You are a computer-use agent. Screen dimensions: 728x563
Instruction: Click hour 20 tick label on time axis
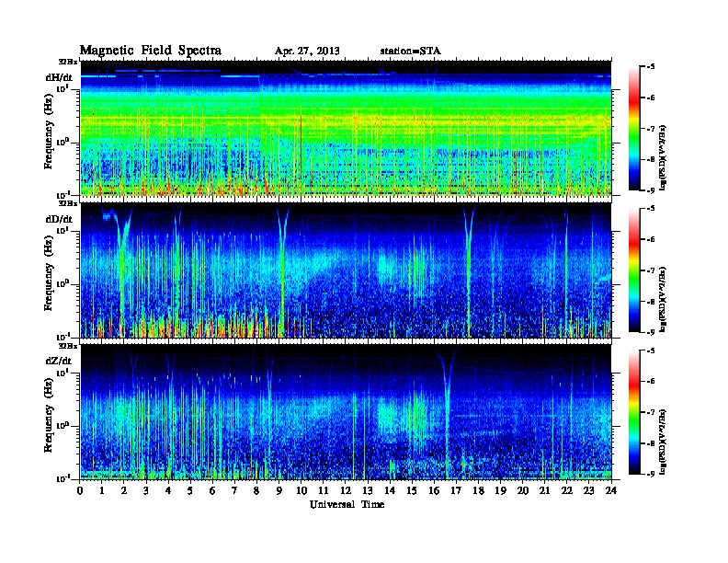pyautogui.click(x=523, y=490)
